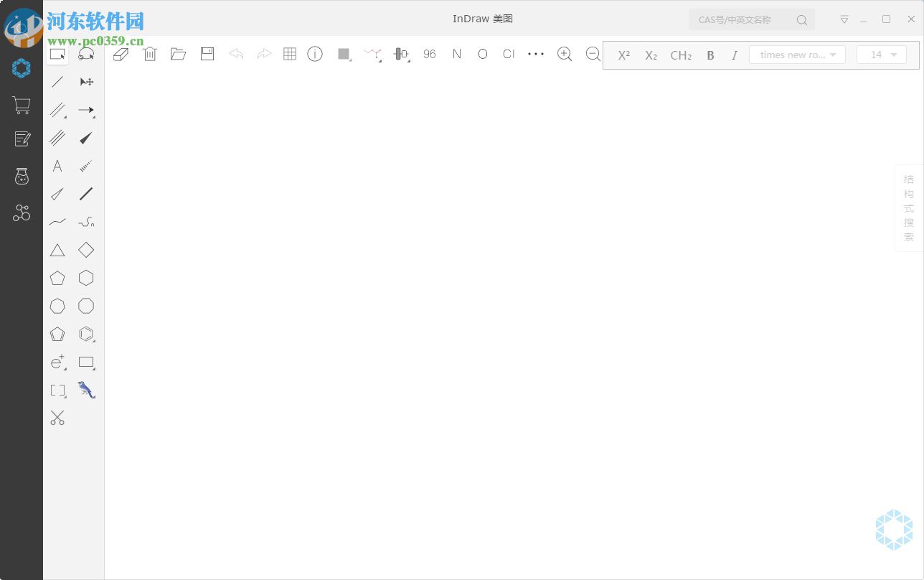Image resolution: width=924 pixels, height=580 pixels.
Task: Open the 'times new ro...' font dropdown
Action: (x=796, y=55)
